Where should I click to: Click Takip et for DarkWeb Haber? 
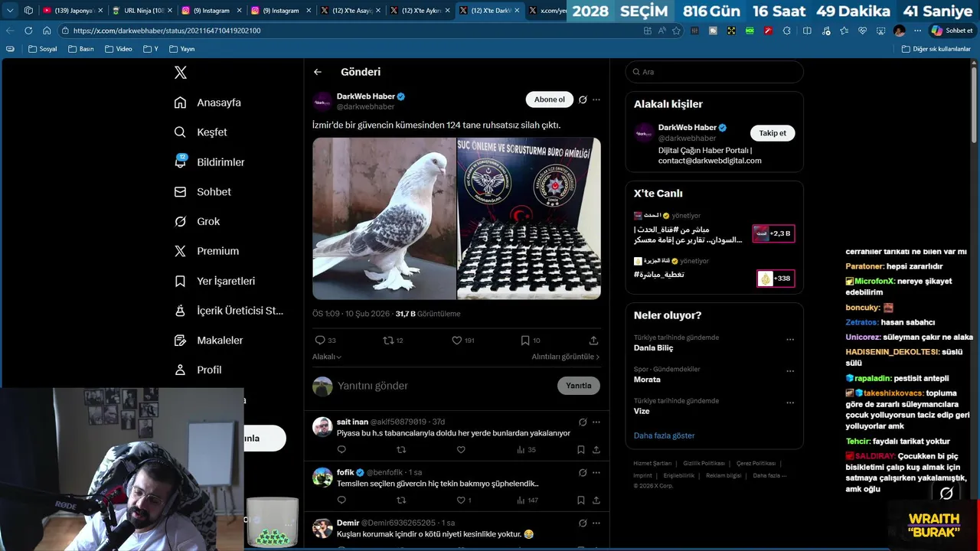click(773, 133)
